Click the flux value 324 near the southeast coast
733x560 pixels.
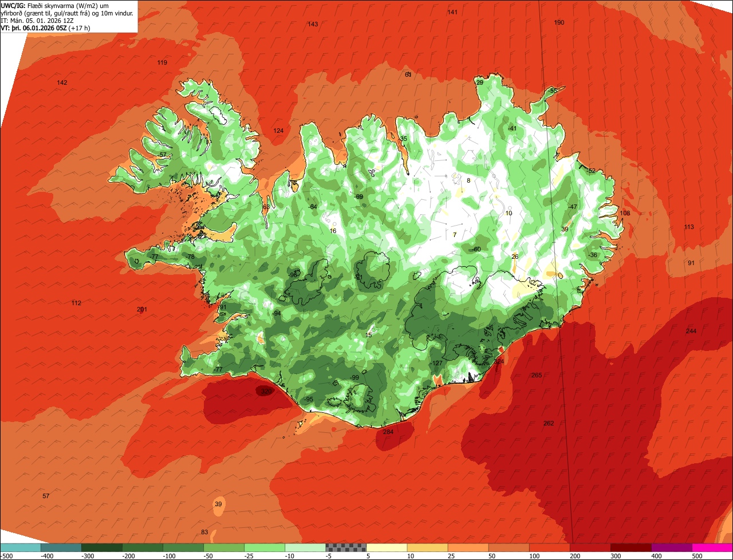499,361
